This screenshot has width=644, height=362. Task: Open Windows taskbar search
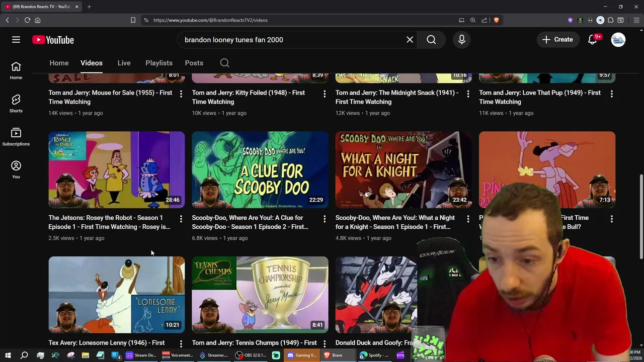coord(24,355)
